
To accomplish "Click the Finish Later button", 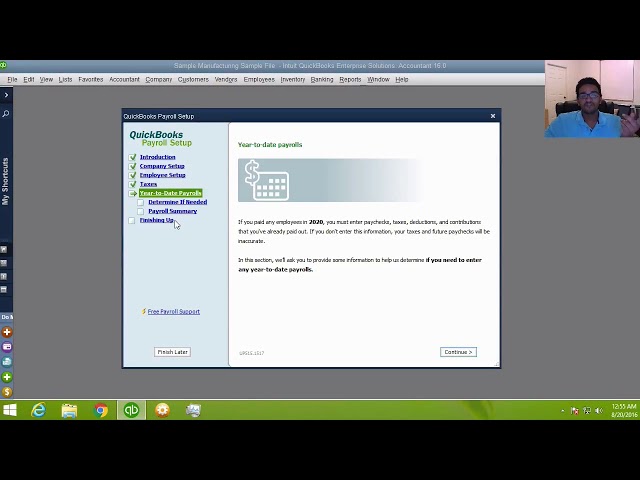I will [x=172, y=352].
